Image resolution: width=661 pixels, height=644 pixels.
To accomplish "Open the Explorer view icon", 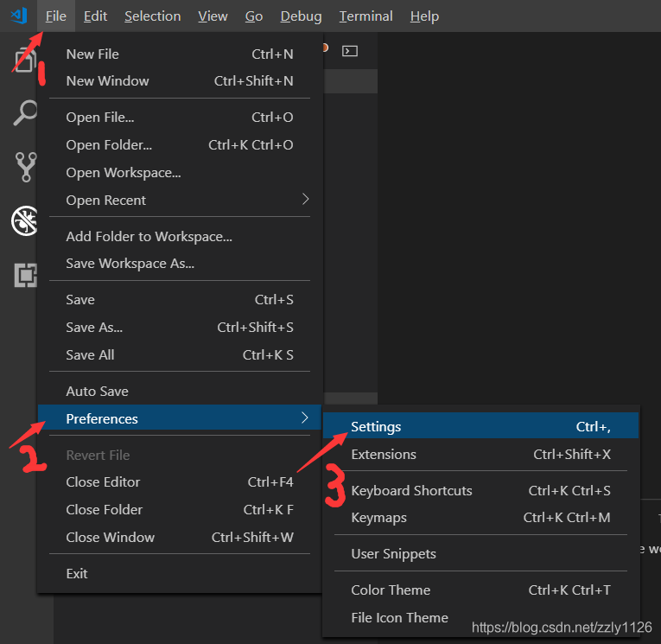I will (24, 59).
